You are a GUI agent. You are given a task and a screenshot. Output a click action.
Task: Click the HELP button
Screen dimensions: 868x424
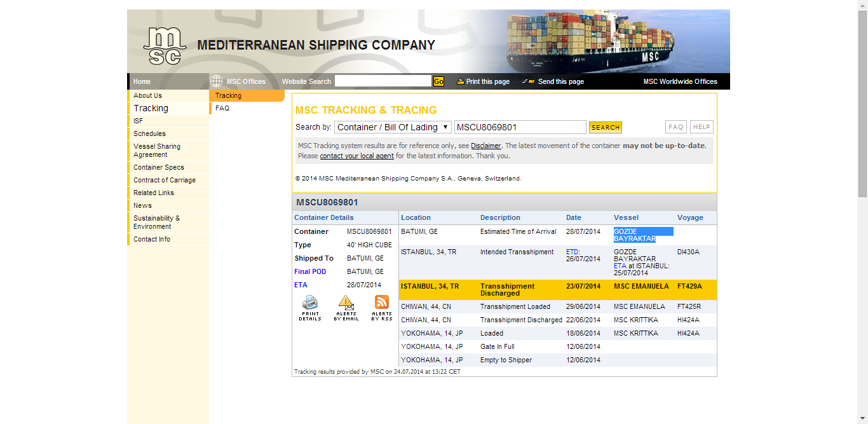coord(702,127)
